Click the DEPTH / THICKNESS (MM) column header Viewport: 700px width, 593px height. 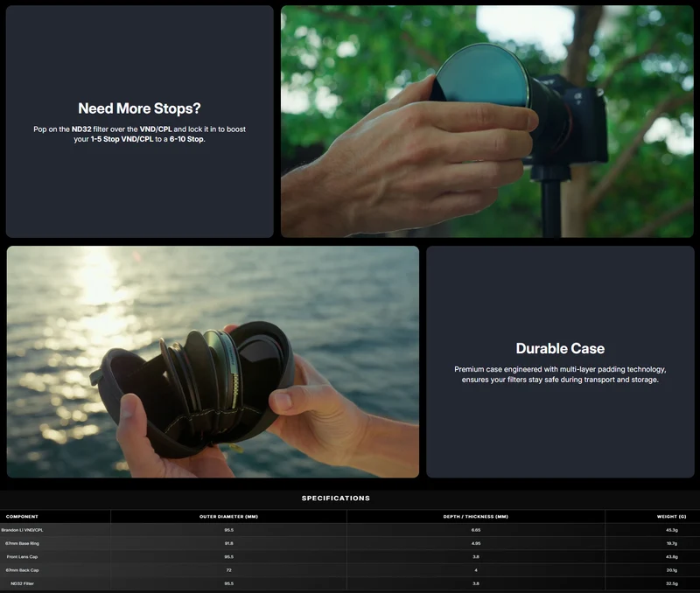[x=475, y=516]
